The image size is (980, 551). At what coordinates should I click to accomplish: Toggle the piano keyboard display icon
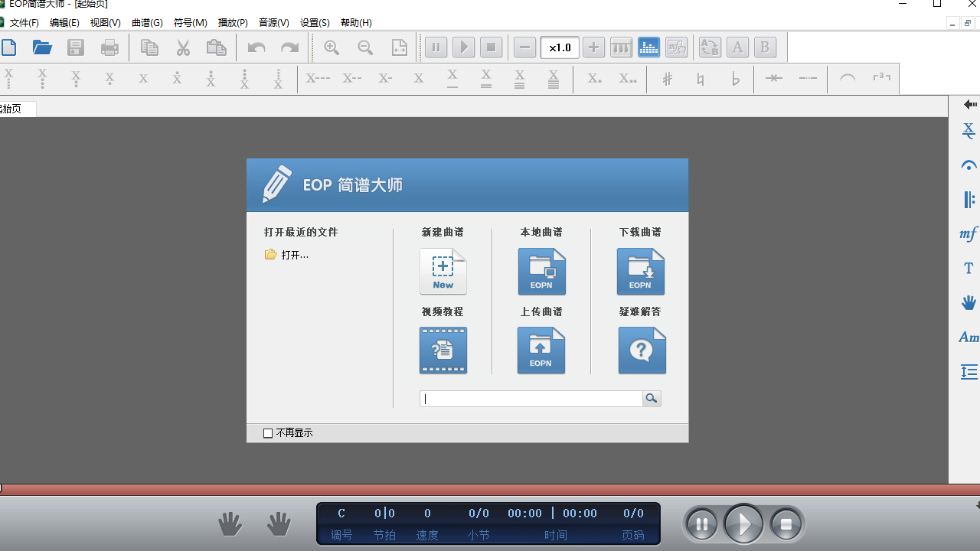click(621, 47)
